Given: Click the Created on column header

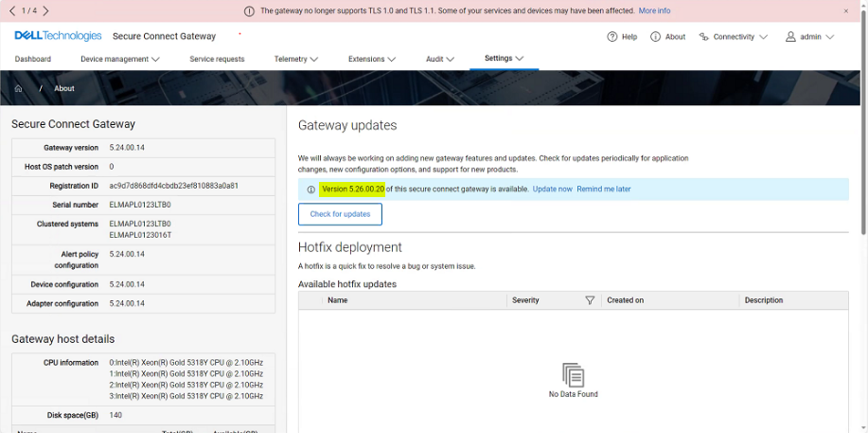Looking at the screenshot, I should pyautogui.click(x=626, y=300).
